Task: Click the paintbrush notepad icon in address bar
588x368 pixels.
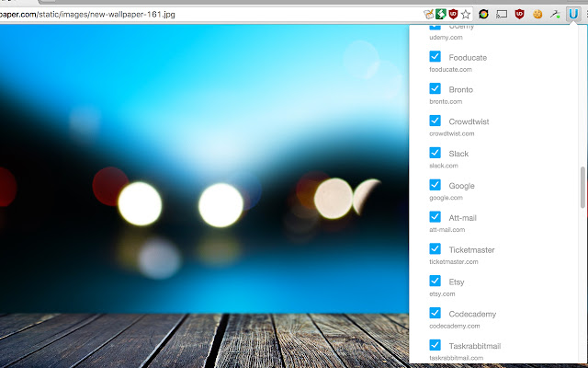Action: 428,15
